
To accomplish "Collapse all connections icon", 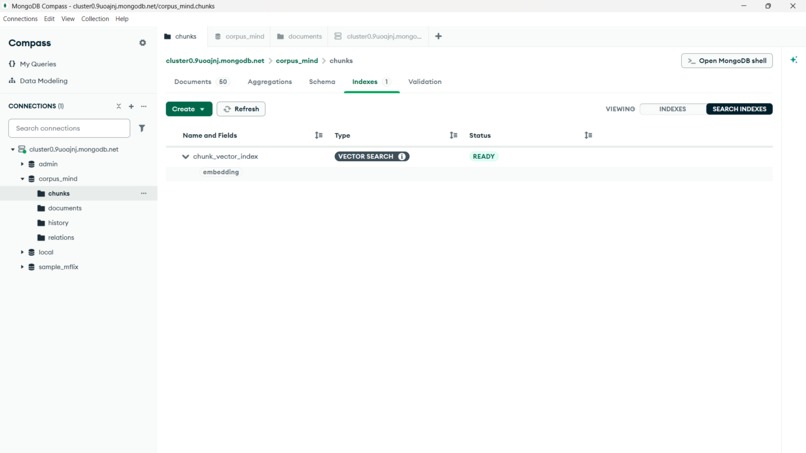I will point(119,106).
